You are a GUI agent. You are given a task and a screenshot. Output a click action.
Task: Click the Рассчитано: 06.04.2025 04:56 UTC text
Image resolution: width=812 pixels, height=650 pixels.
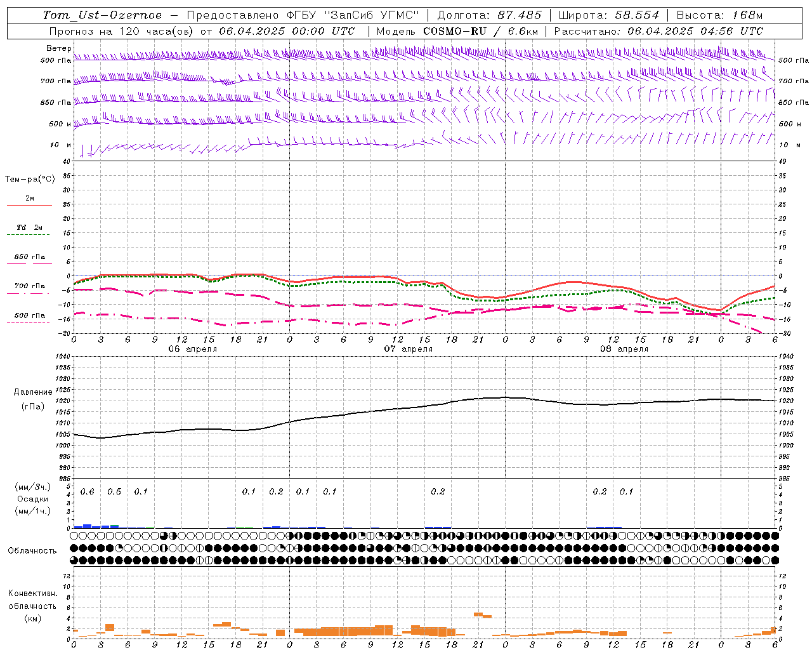[658, 31]
